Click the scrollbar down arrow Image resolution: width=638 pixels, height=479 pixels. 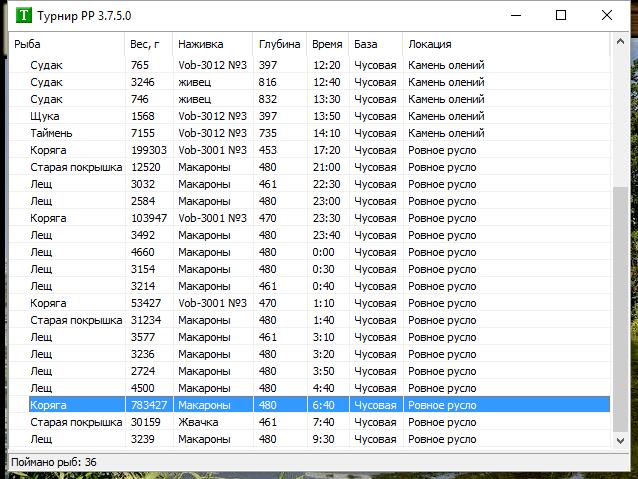point(620,440)
